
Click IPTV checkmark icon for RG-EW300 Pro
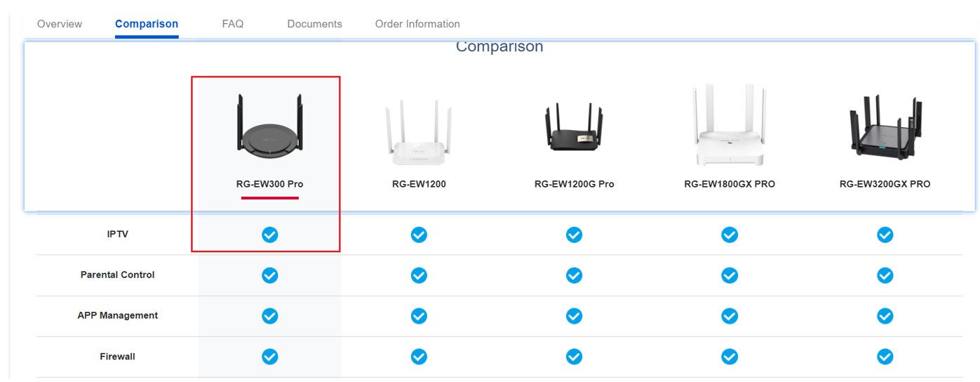click(270, 235)
